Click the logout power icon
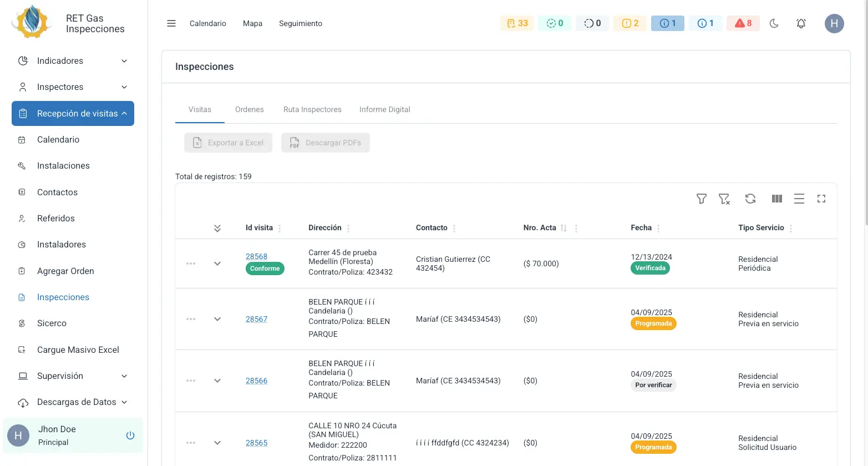Screen dimensions: 868x466 (130, 435)
